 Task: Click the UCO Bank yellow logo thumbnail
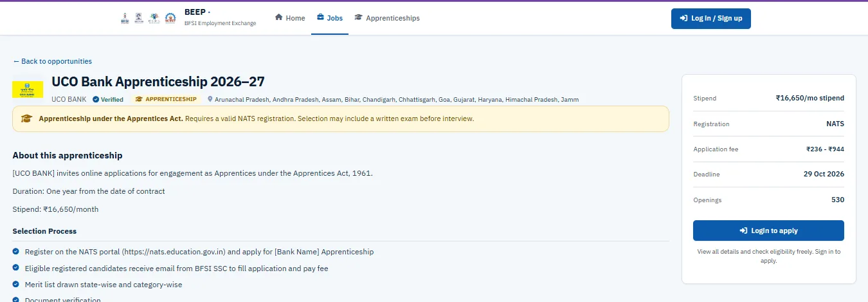coord(28,89)
